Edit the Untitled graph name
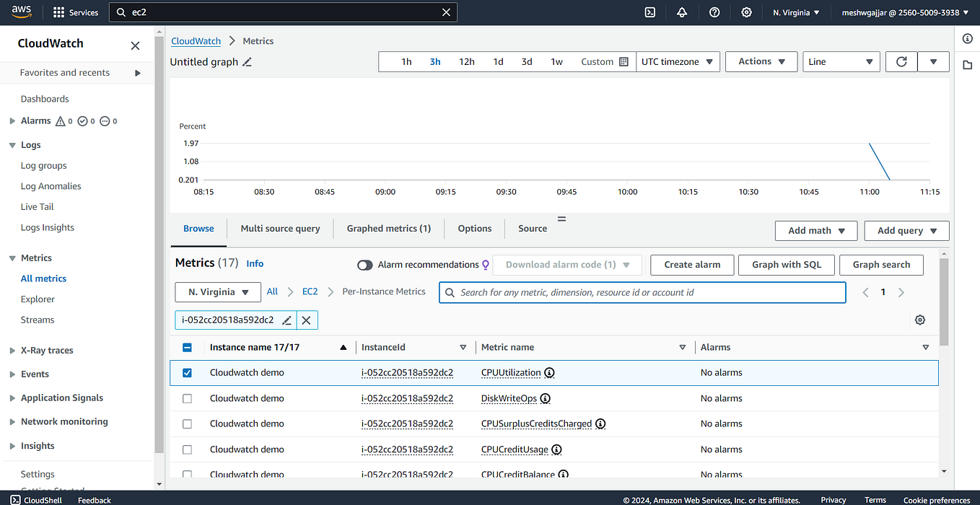The height and width of the screenshot is (505, 980). (248, 62)
